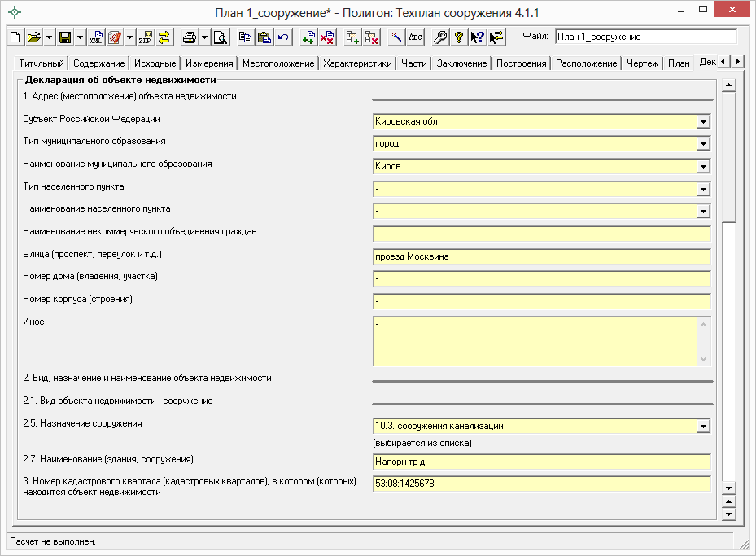Expand the Тип населенного пункта dropdown
Image resolution: width=756 pixels, height=556 pixels.
pyautogui.click(x=703, y=189)
